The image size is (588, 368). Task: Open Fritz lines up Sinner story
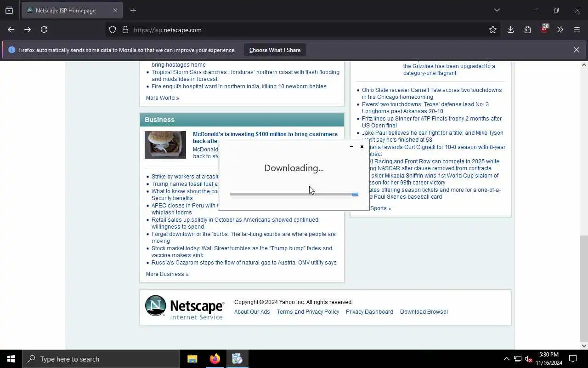pos(432,122)
